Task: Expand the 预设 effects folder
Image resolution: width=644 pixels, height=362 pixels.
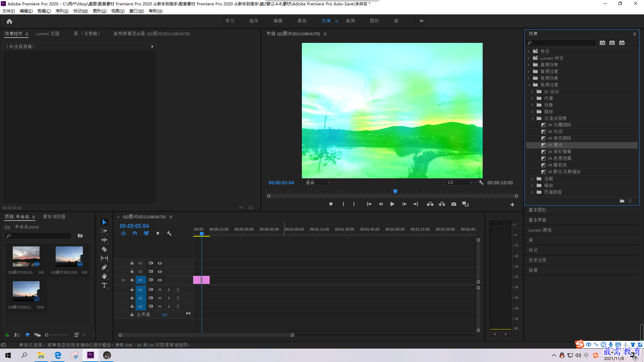Action: [x=529, y=51]
